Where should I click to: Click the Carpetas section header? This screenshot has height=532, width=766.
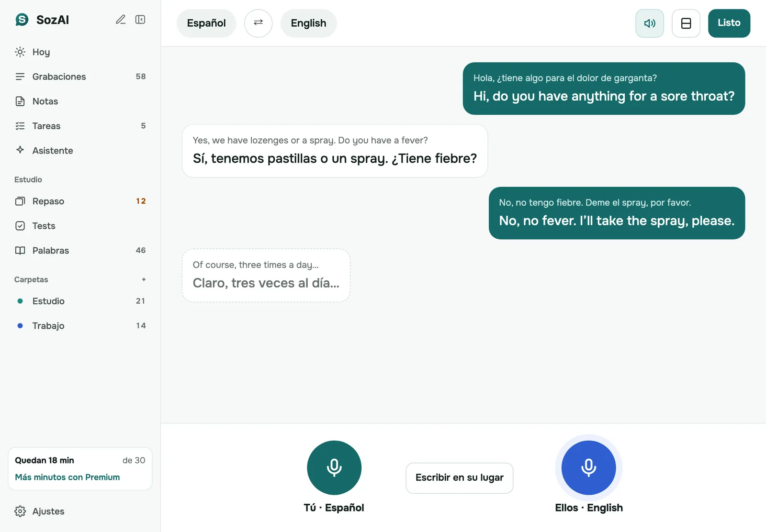pos(31,279)
